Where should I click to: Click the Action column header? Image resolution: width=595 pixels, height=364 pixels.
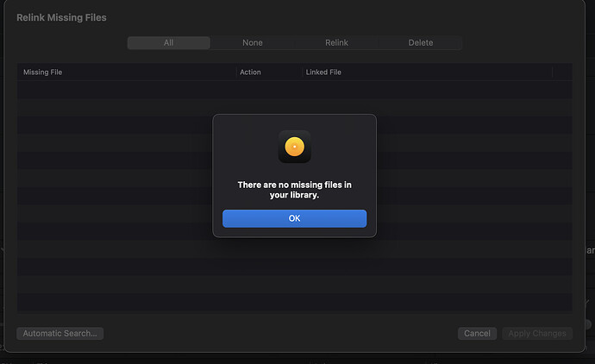pos(268,72)
